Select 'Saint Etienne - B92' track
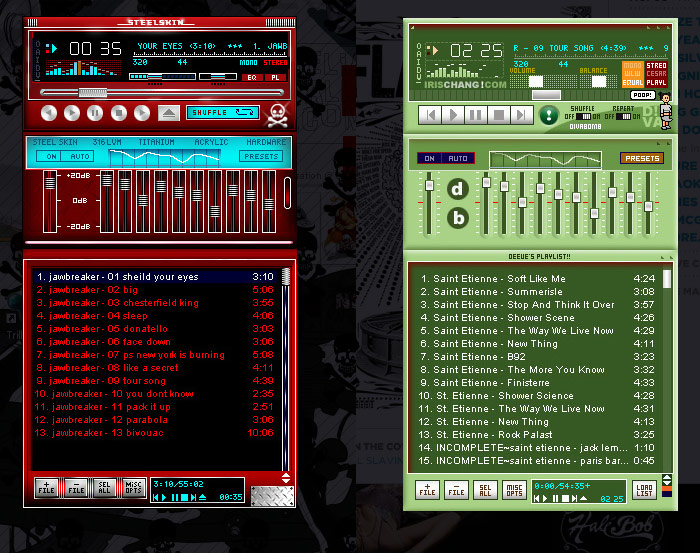Image resolution: width=700 pixels, height=553 pixels. tap(536, 357)
